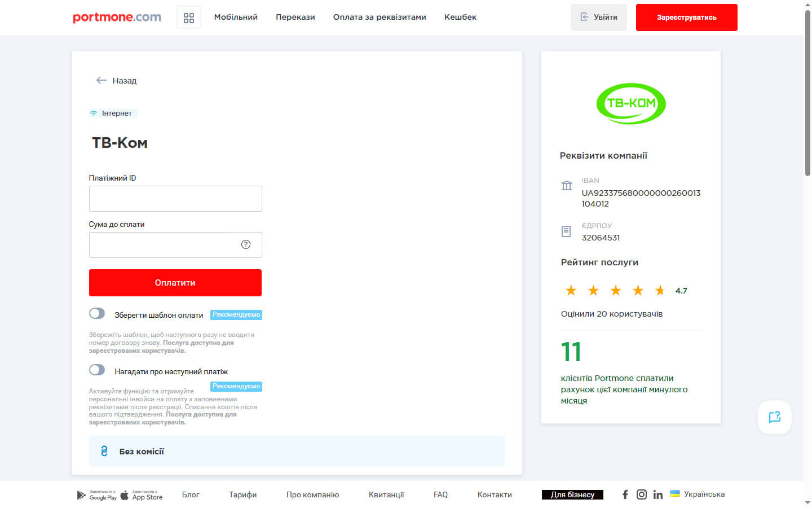Click the bank IBAN icon
This screenshot has width=812, height=508.
click(567, 185)
